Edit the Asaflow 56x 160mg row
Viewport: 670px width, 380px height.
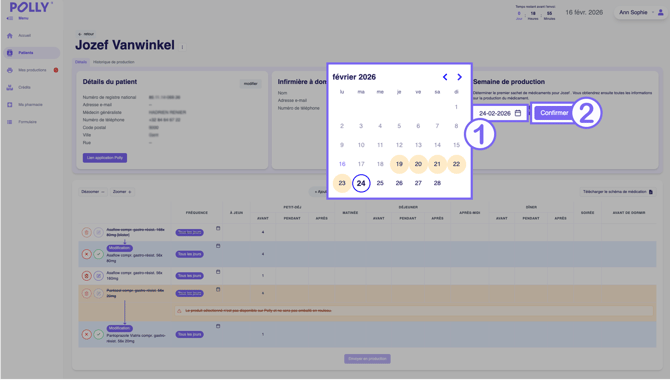(98, 276)
